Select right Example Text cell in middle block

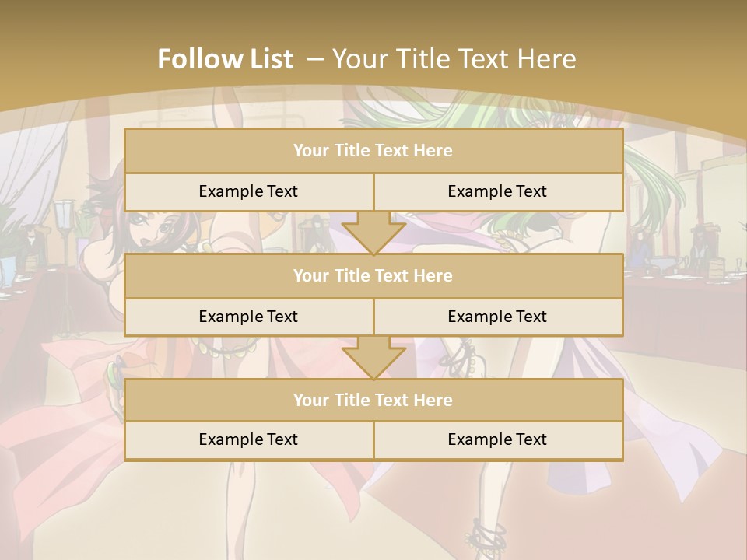pos(497,317)
